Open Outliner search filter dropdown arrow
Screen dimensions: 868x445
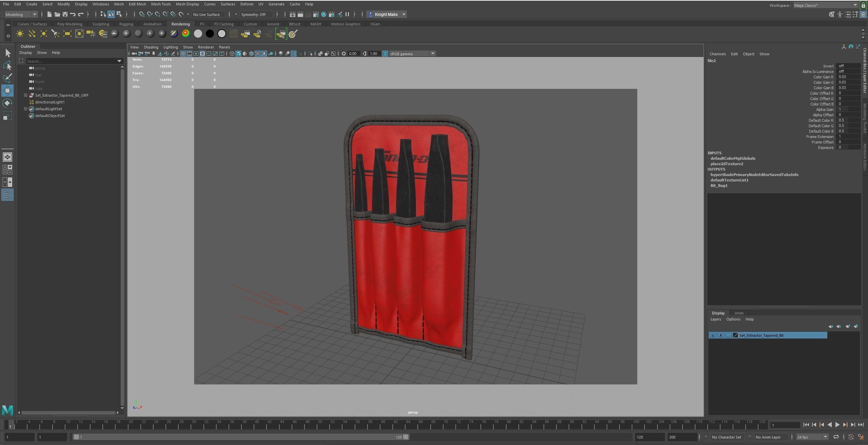coord(119,61)
